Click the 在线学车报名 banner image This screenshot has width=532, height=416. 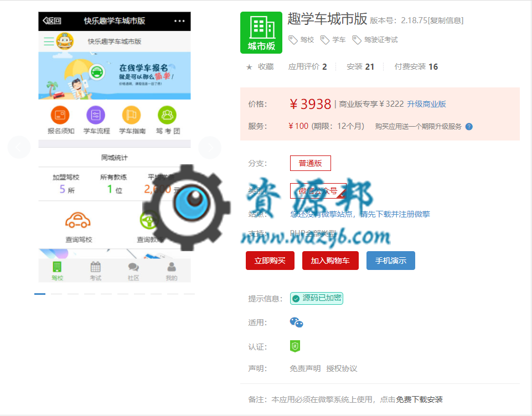tap(115, 76)
